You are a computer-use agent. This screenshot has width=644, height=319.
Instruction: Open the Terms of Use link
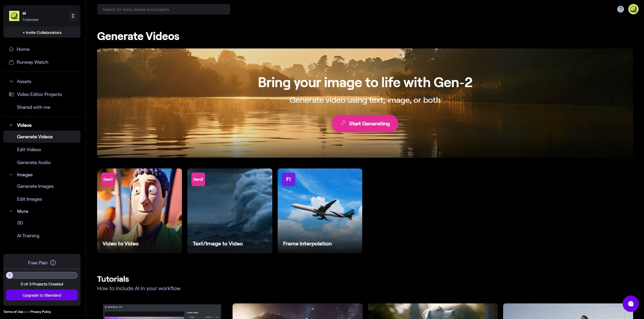click(13, 312)
